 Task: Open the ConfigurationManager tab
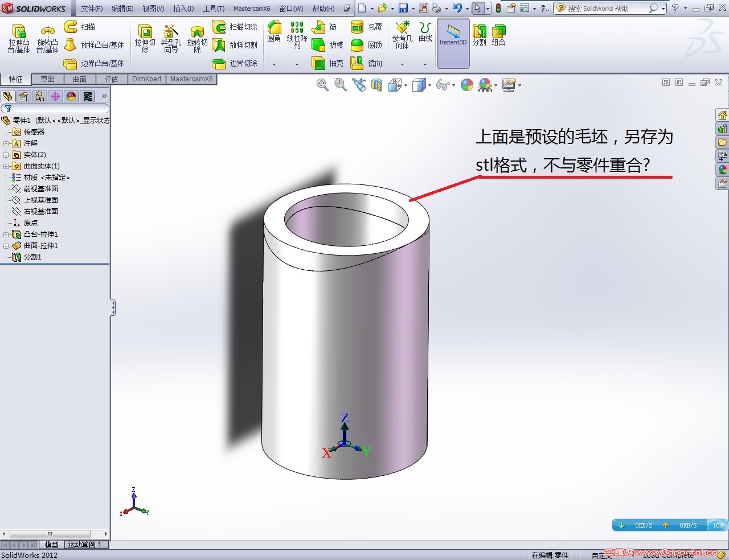tap(39, 96)
